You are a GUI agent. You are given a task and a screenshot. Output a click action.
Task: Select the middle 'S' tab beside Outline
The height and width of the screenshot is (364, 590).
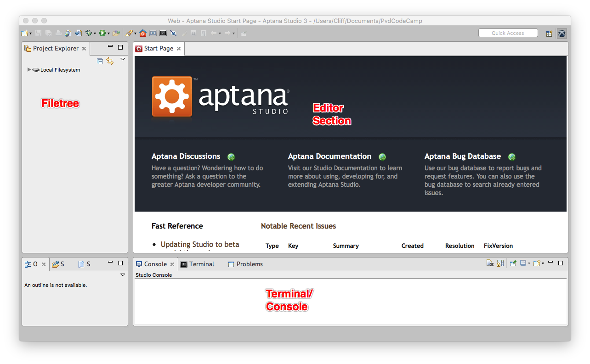(x=58, y=264)
